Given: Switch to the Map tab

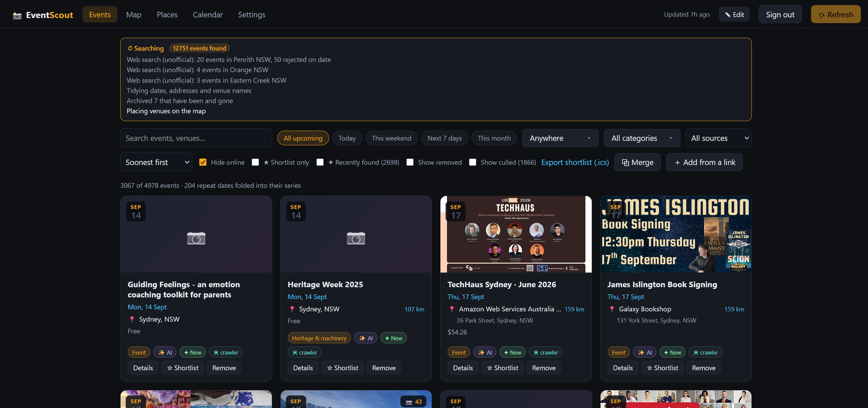Looking at the screenshot, I should point(134,15).
